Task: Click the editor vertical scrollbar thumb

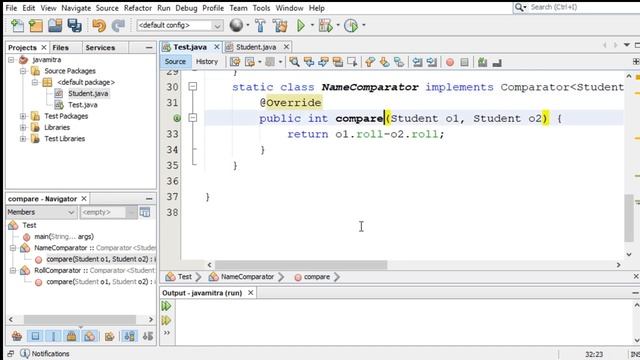Action: pyautogui.click(x=629, y=218)
